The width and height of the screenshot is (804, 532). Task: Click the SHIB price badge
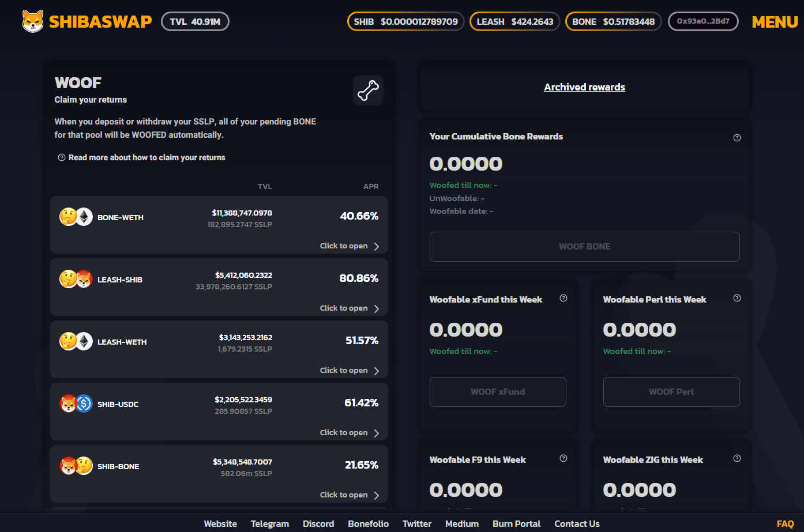click(x=406, y=21)
